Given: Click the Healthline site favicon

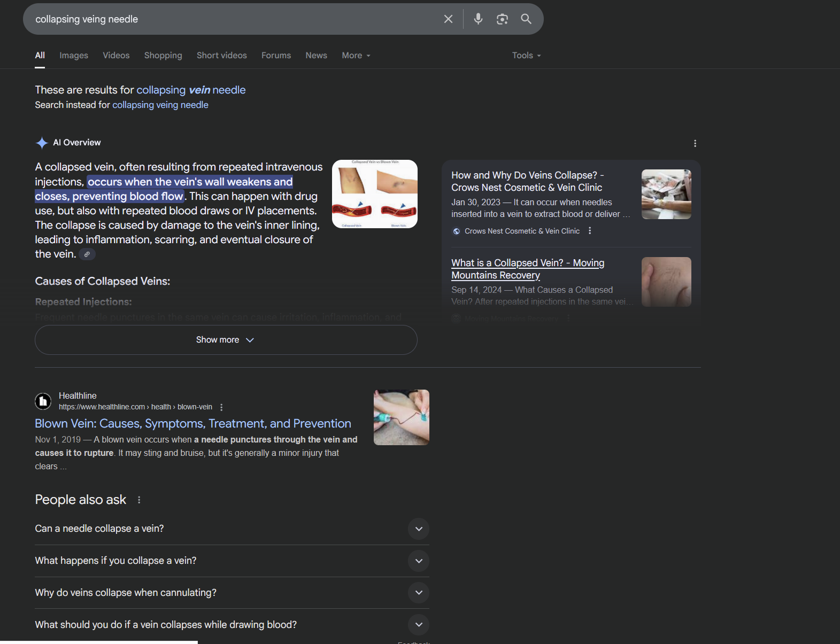Looking at the screenshot, I should [x=43, y=401].
